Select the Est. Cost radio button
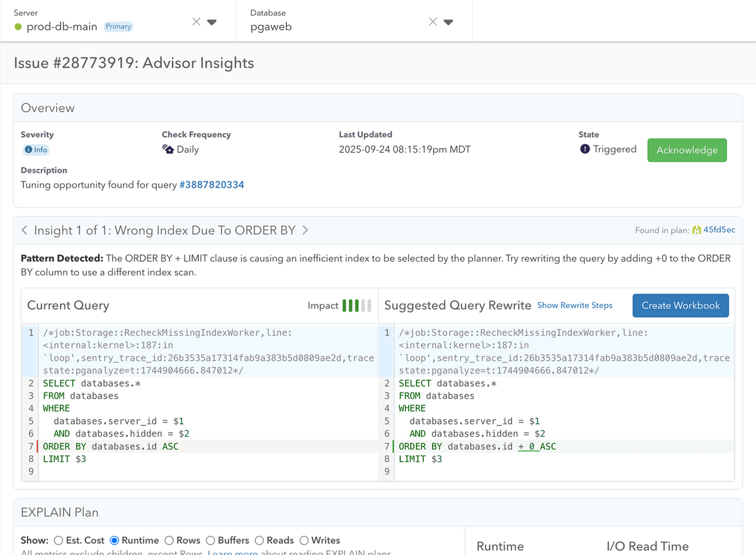 coord(59,541)
